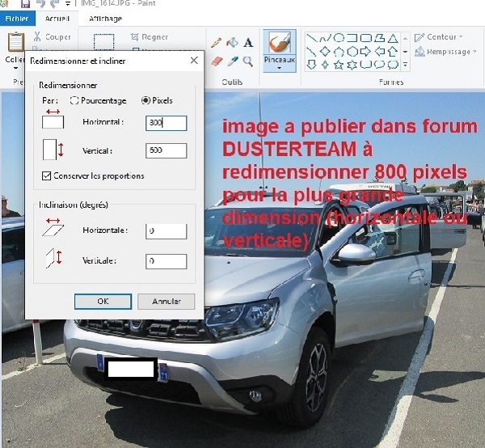Select the oval shape
Screen dimensions: 485x448
tap(339, 38)
